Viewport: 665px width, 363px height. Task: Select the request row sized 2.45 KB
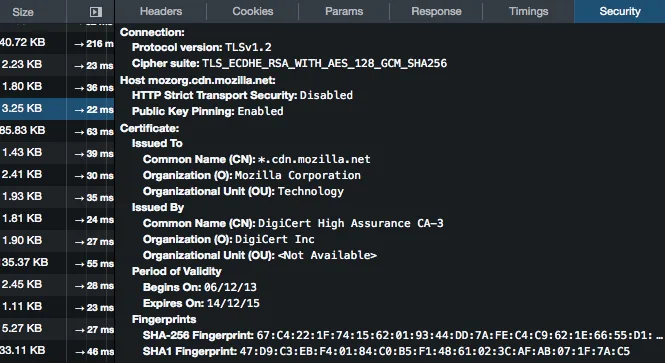tap(57, 285)
